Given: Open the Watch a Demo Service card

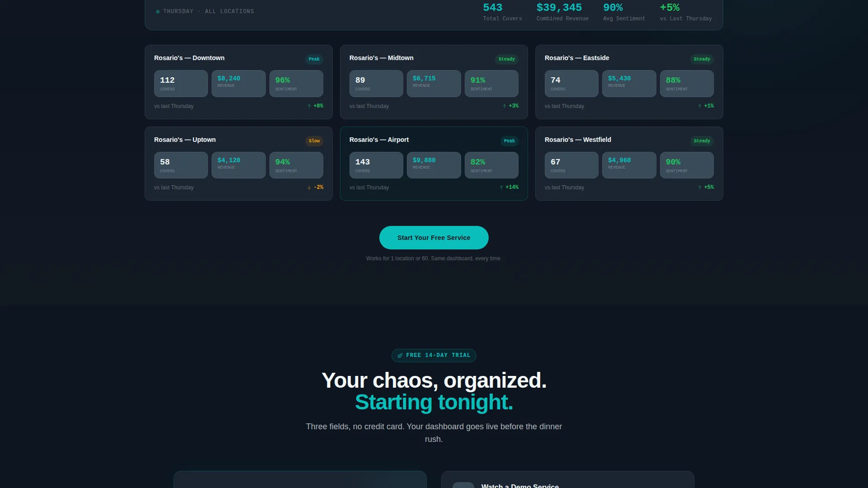Looking at the screenshot, I should (567, 479).
